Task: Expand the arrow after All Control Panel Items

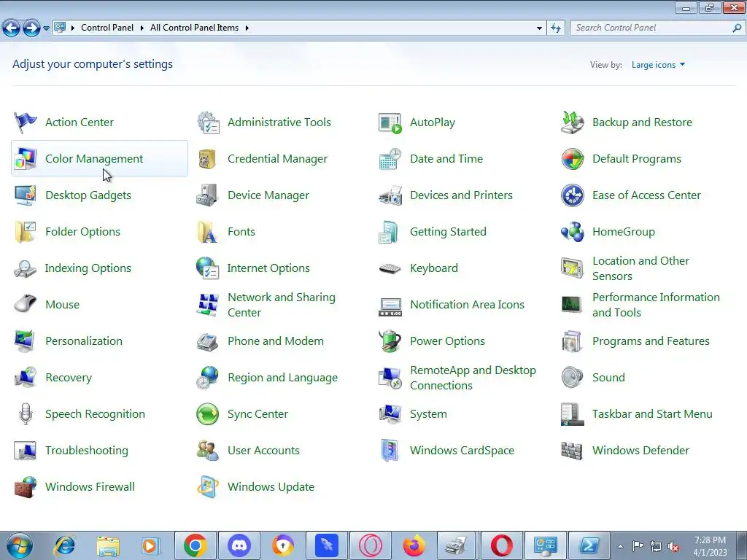Action: [x=247, y=28]
